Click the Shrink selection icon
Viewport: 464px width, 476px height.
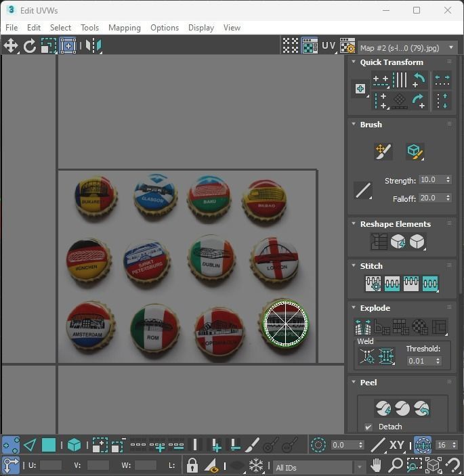(119, 445)
